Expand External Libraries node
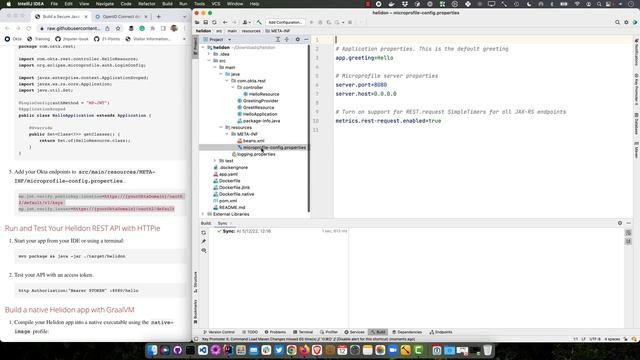The image size is (640, 360). (203, 214)
